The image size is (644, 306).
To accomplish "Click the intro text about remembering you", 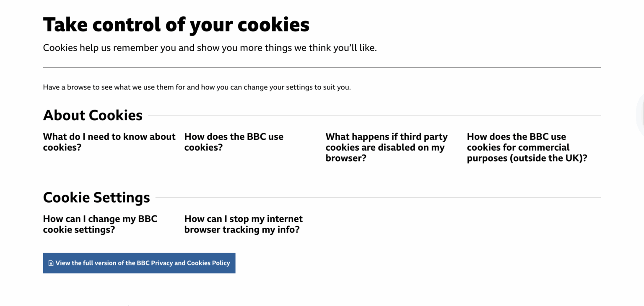I will click(210, 47).
